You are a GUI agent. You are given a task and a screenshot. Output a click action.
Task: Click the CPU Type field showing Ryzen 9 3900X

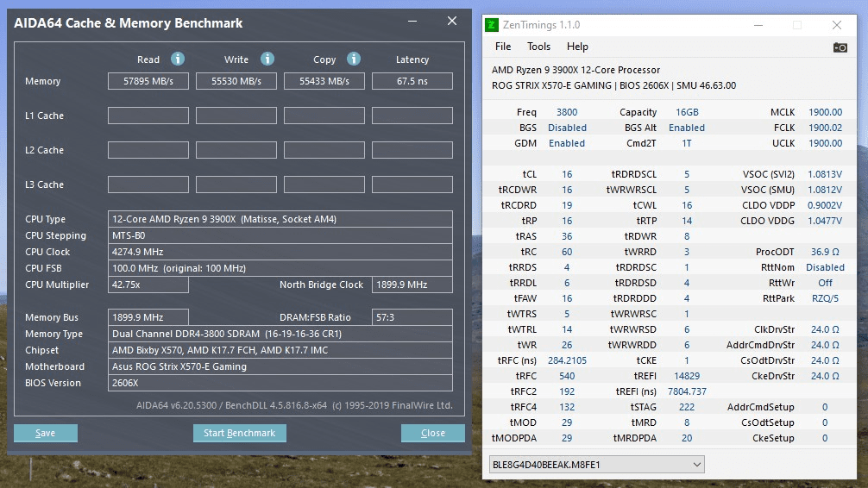click(280, 219)
